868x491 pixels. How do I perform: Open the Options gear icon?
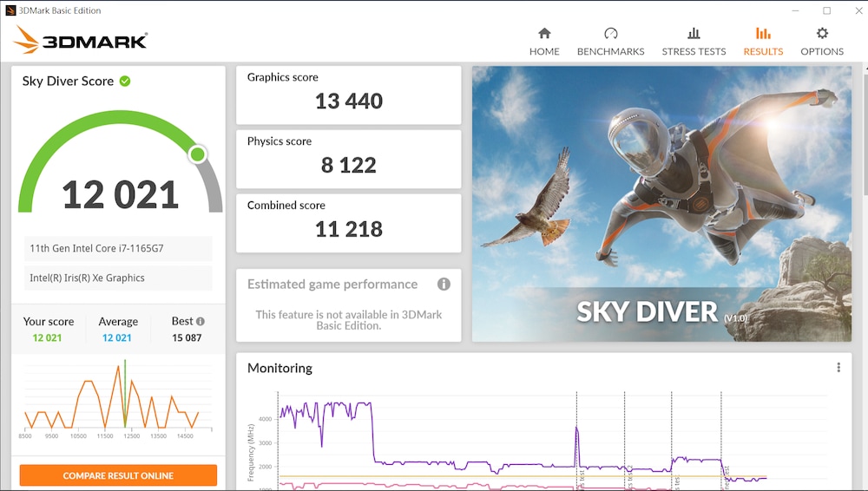point(822,33)
